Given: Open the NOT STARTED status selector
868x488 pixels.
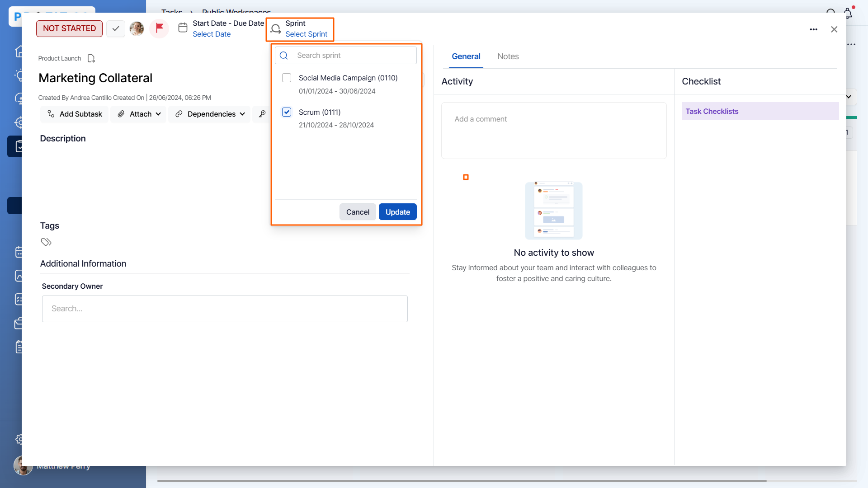Looking at the screenshot, I should (x=69, y=28).
